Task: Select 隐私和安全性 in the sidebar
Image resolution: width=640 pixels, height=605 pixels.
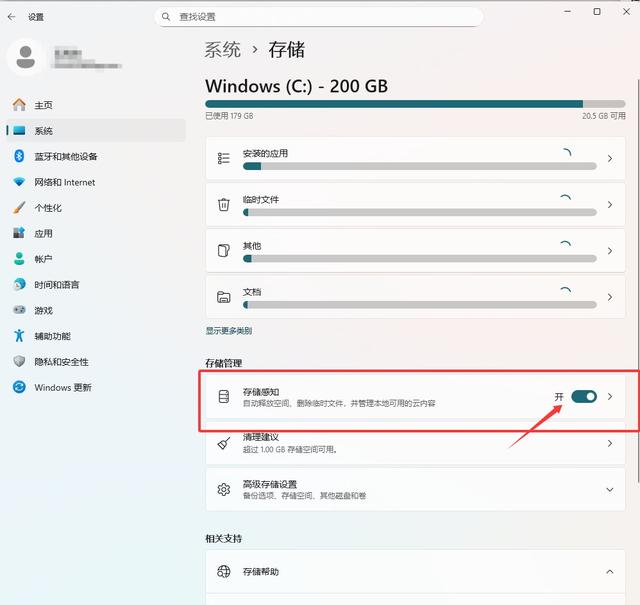Action: [96, 361]
